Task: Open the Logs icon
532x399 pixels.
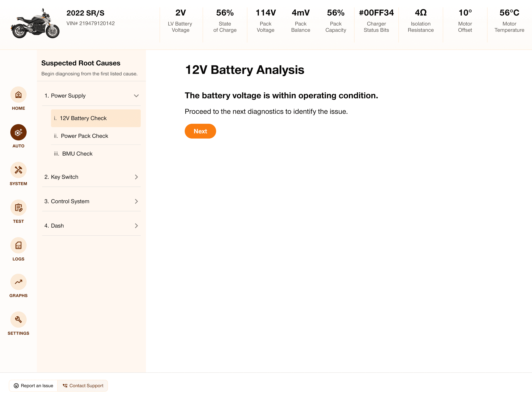Action: [x=18, y=245]
